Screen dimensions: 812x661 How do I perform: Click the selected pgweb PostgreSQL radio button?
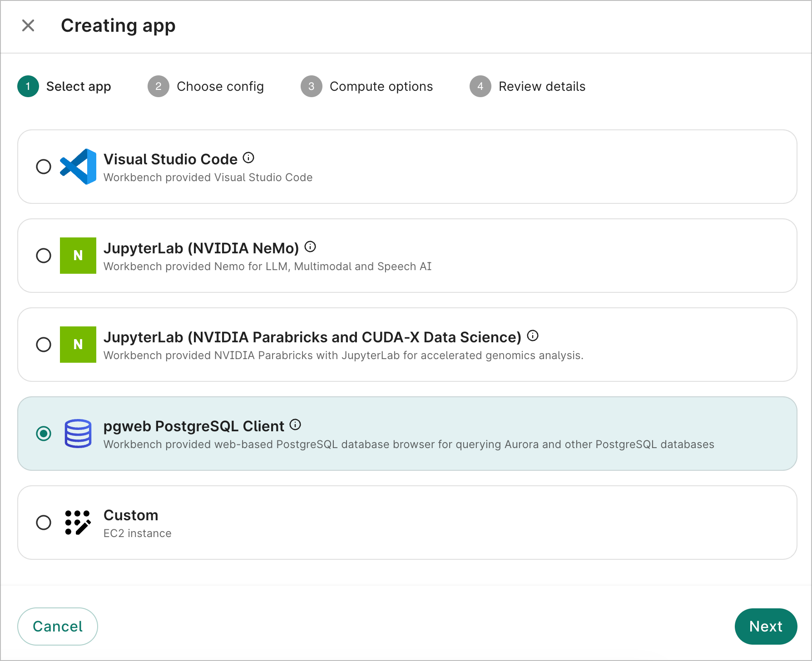click(x=44, y=434)
